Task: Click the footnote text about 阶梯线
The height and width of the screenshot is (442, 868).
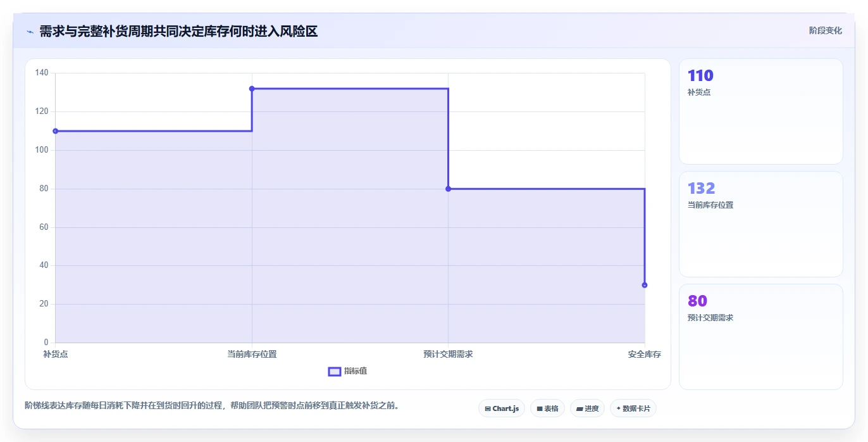Action: [x=212, y=406]
